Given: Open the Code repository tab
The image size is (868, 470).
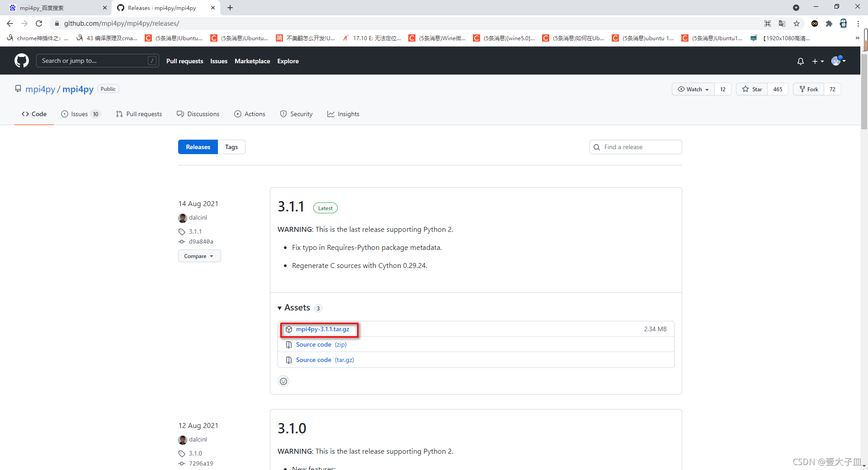Looking at the screenshot, I should (x=34, y=114).
